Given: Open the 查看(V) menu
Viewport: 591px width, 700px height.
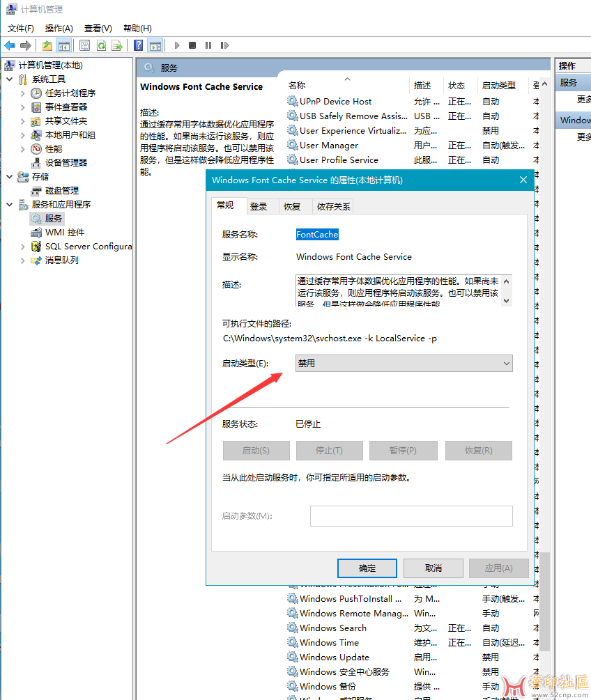Looking at the screenshot, I should coord(98,29).
